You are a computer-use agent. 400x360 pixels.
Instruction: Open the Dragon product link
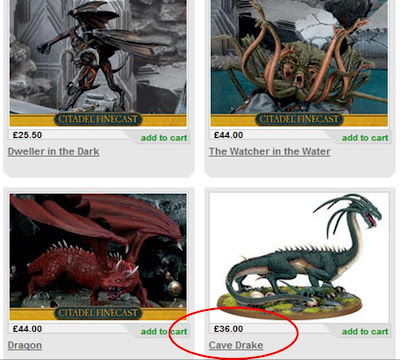25,346
